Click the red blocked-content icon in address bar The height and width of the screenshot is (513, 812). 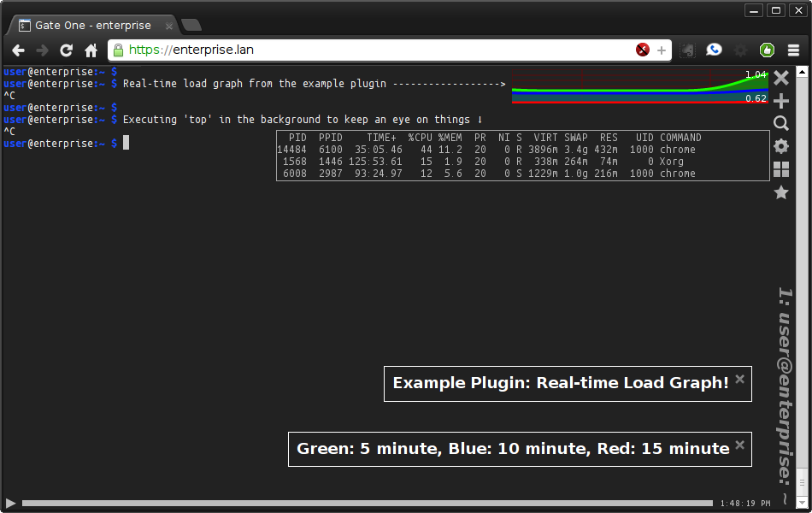[x=643, y=50]
